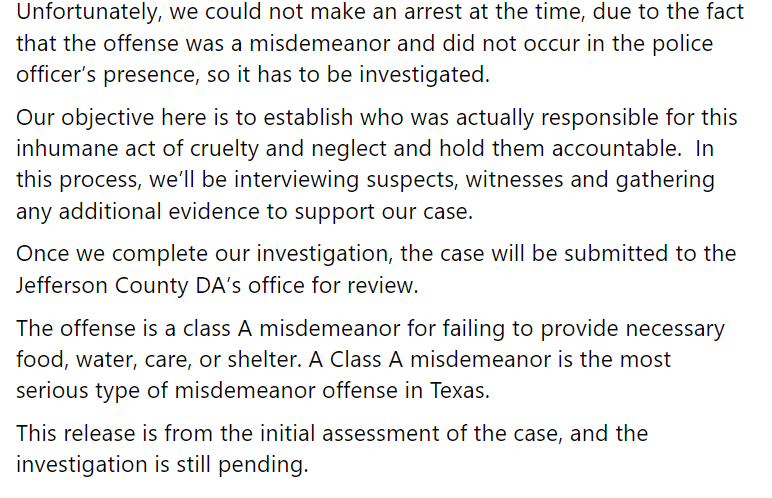Viewport: 772px width, 498px height.
Task: Click the phrase "inhumane act of cruelty"
Action: 137,149
